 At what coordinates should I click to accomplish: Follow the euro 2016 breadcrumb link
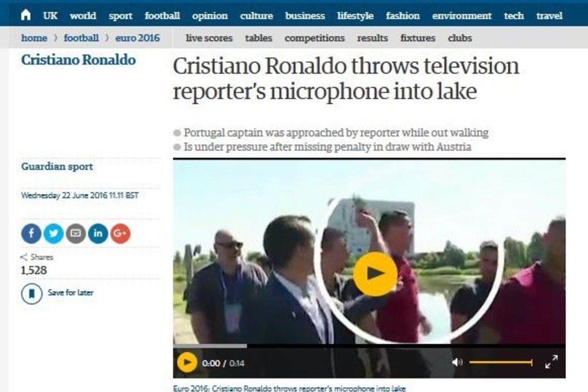[138, 38]
